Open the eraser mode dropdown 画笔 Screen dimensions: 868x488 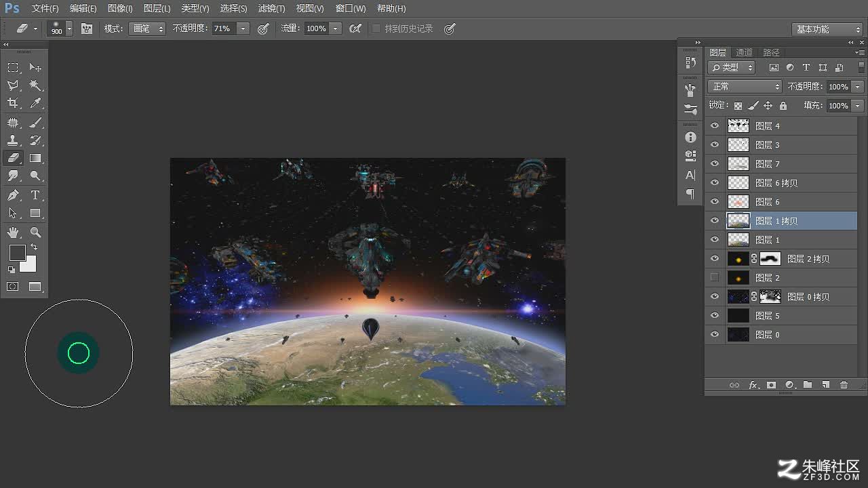click(x=147, y=29)
